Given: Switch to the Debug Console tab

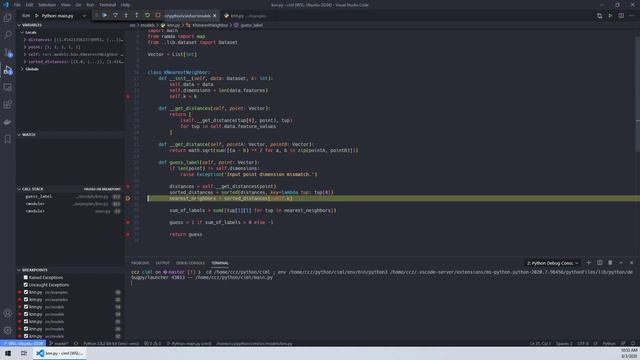Looking at the screenshot, I should click(190, 263).
